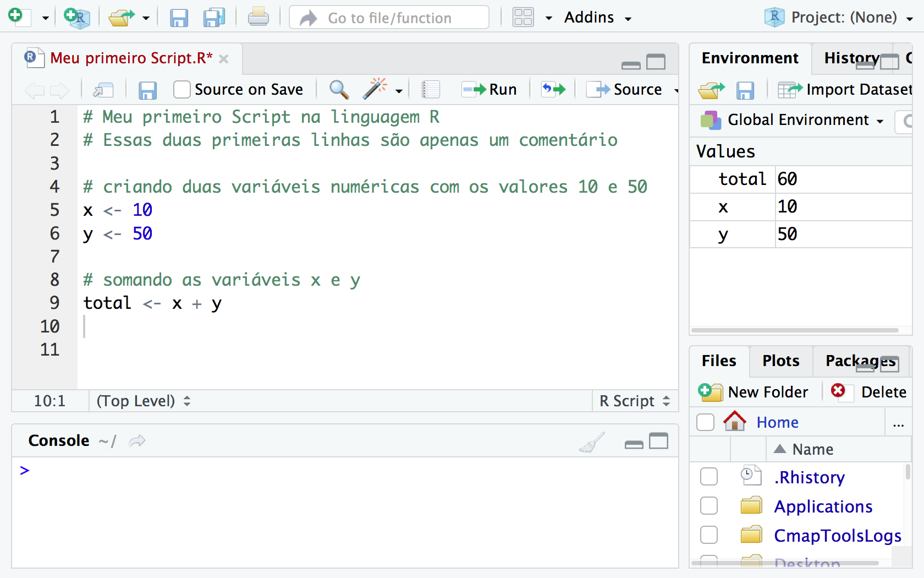This screenshot has height=578, width=924.
Task: Click the Create R Project icon
Action: [x=76, y=17]
